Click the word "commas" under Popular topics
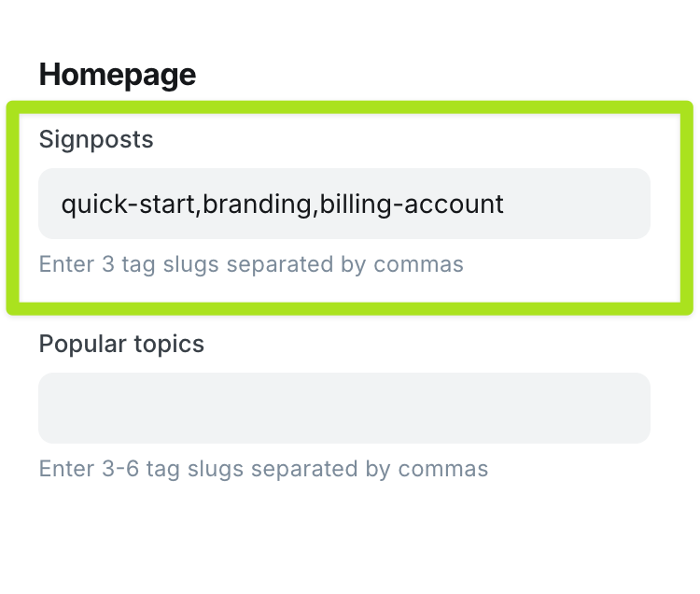Image resolution: width=700 pixels, height=594 pixels. [453, 468]
